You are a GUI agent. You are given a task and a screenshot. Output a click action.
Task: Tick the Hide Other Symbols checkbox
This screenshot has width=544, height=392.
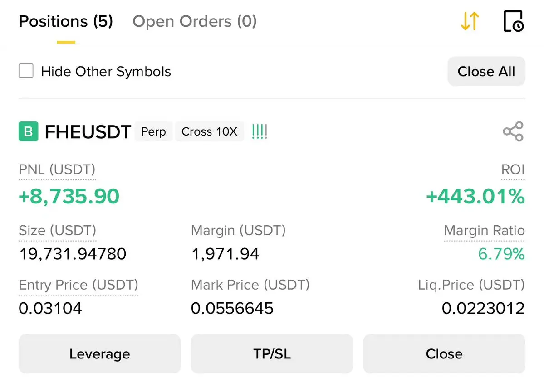pos(26,71)
